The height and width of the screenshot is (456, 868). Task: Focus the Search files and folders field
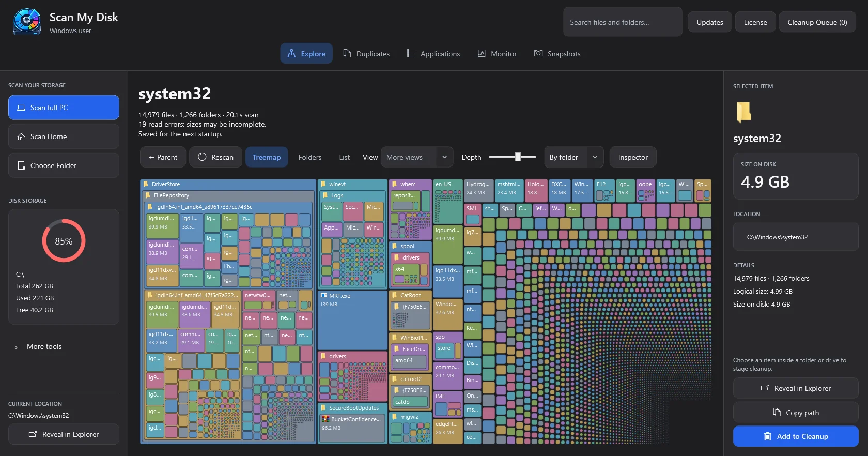point(623,22)
